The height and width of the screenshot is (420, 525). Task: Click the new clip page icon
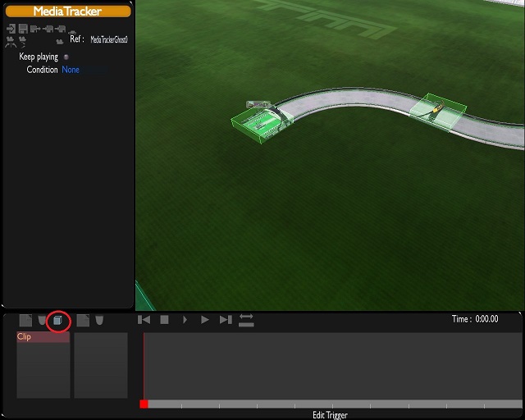tap(25, 320)
